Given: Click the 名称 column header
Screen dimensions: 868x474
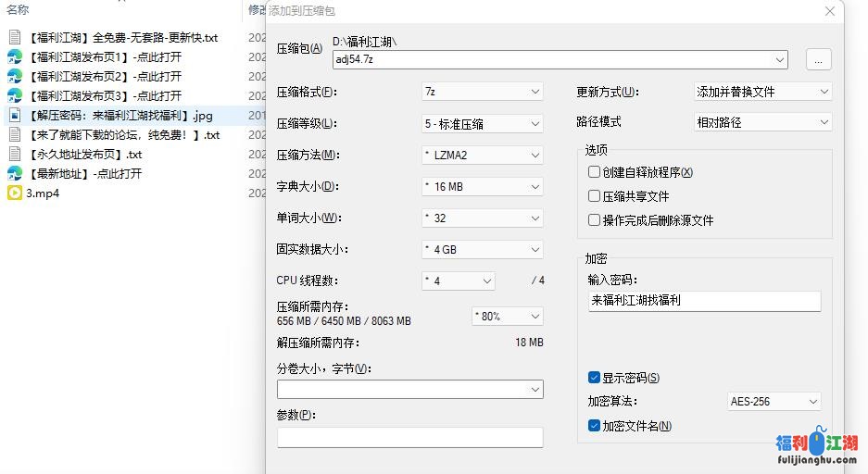Looking at the screenshot, I should [x=18, y=9].
